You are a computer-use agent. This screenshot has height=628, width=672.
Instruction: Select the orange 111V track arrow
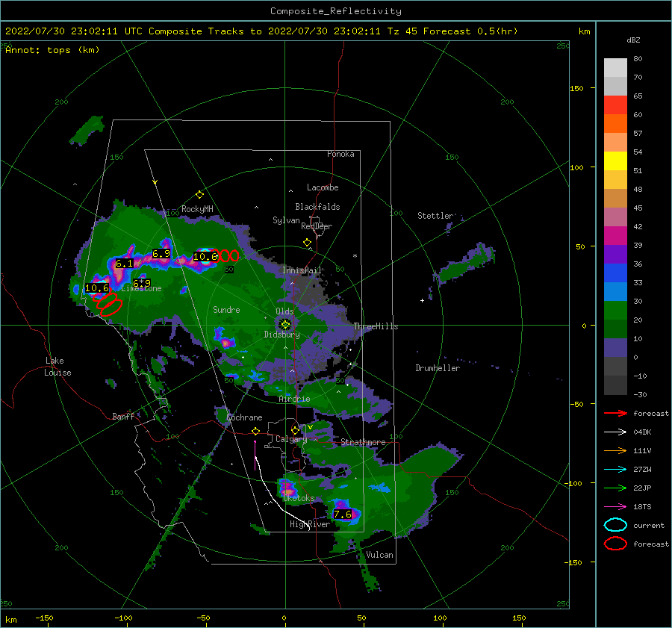pos(615,450)
